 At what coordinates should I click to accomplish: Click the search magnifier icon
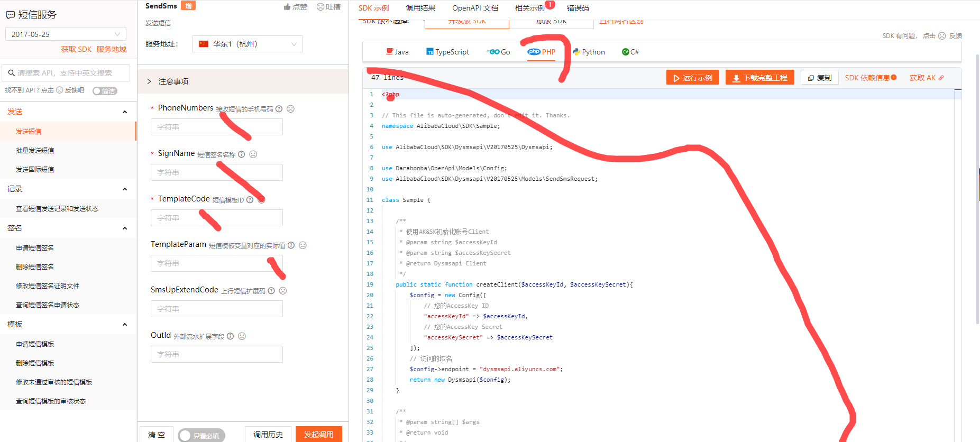[11, 73]
